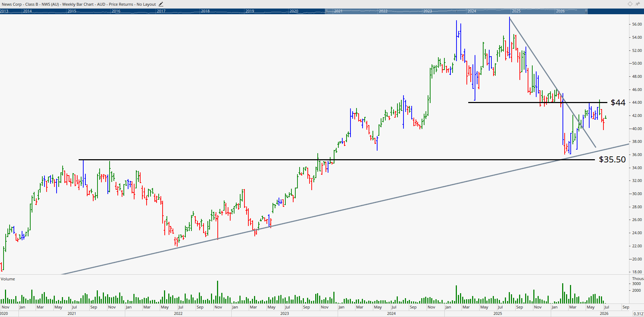The image size is (644, 317).
Task: Click the 2000 volume axis label
Action: click(x=637, y=290)
